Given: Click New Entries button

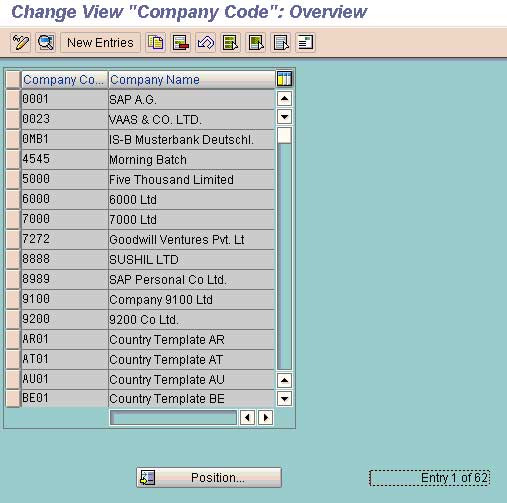Looking at the screenshot, I should pos(100,43).
